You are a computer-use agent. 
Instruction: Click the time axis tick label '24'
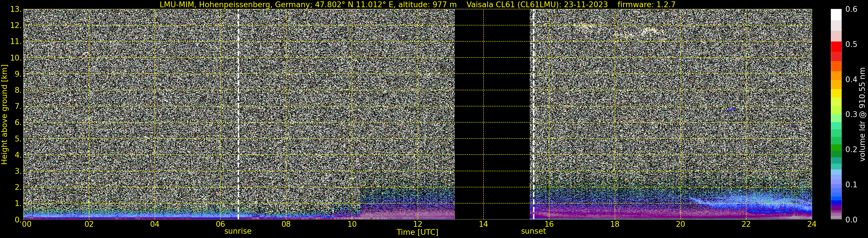[812, 224]
